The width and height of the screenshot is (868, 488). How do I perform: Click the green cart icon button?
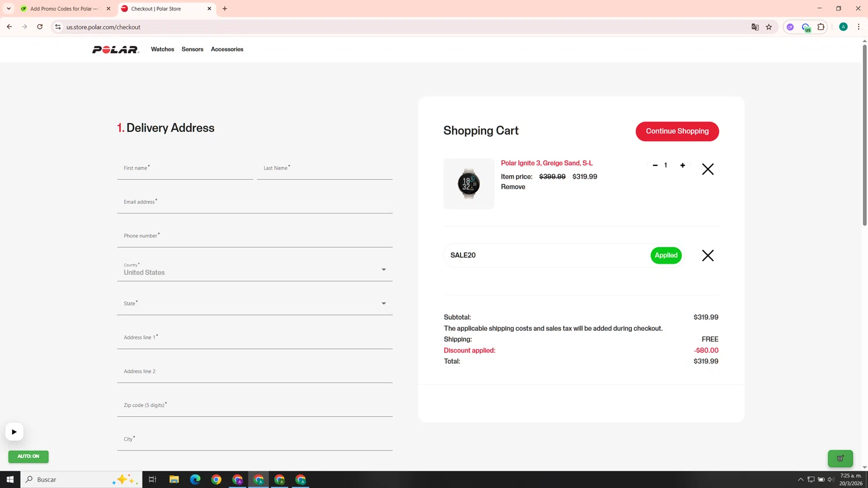click(x=840, y=458)
